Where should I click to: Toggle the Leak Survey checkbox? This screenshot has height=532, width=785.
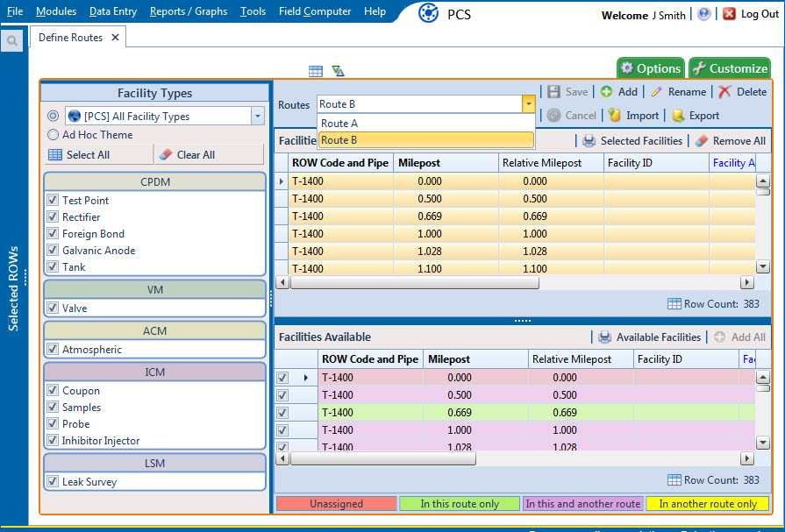(x=53, y=481)
